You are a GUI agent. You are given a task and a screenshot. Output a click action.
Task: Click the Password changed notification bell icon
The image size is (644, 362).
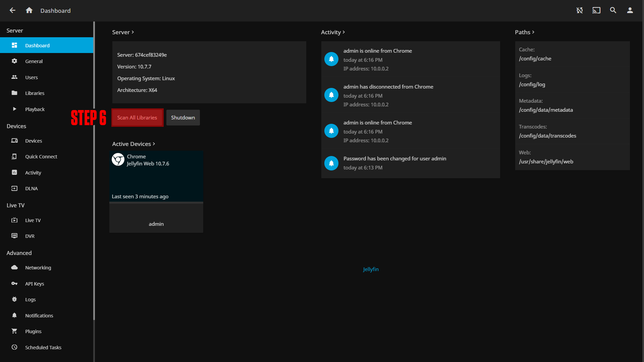point(331,163)
